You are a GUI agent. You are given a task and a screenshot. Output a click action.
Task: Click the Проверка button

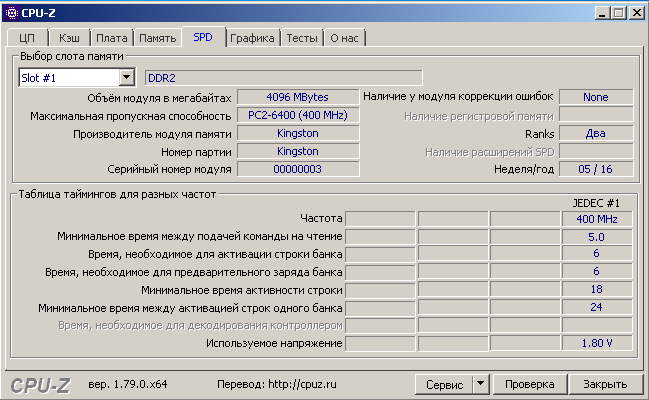point(530,385)
